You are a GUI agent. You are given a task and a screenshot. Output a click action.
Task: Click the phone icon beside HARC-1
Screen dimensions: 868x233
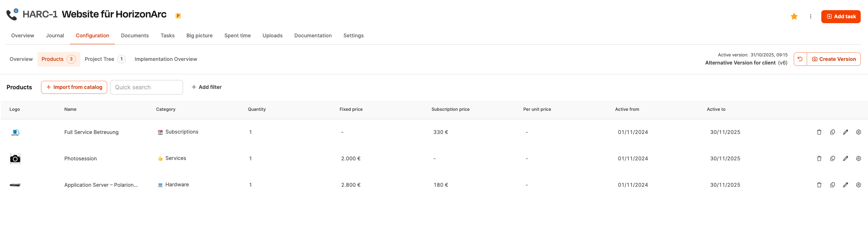point(13,15)
